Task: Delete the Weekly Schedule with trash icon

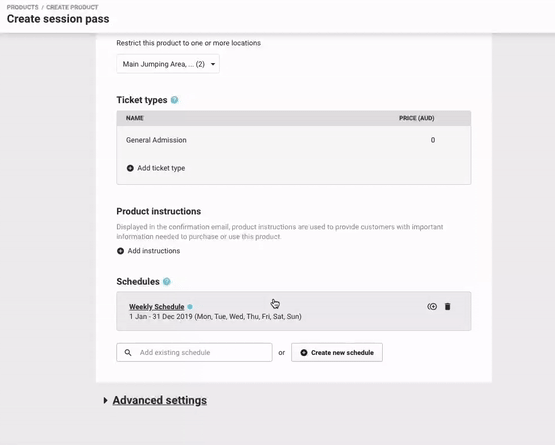Action: [447, 307]
